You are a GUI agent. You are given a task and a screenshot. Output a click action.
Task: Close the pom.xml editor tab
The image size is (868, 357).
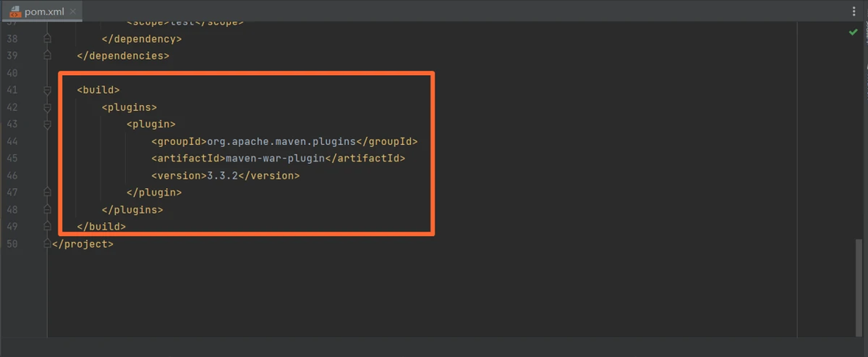coord(74,12)
